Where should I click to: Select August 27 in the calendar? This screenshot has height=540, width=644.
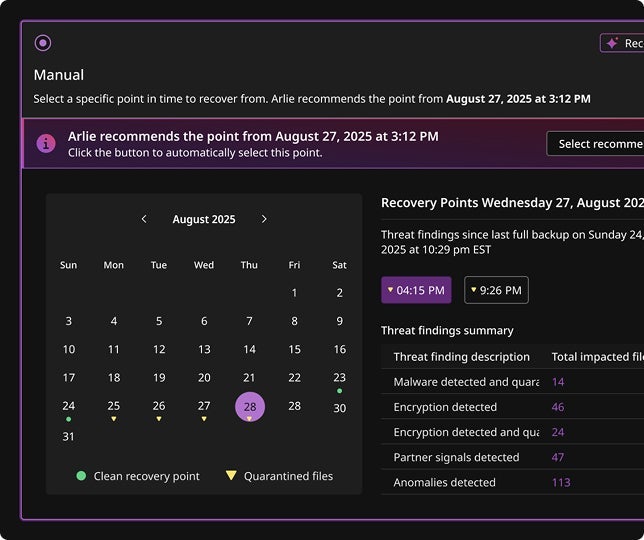click(204, 406)
